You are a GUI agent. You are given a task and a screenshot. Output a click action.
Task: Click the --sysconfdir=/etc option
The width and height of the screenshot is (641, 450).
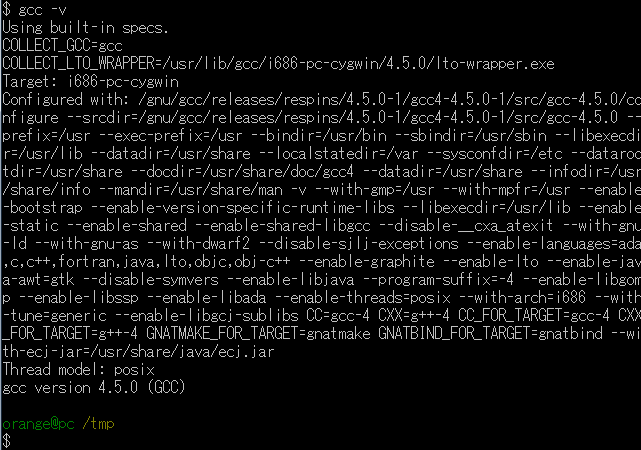point(495,154)
